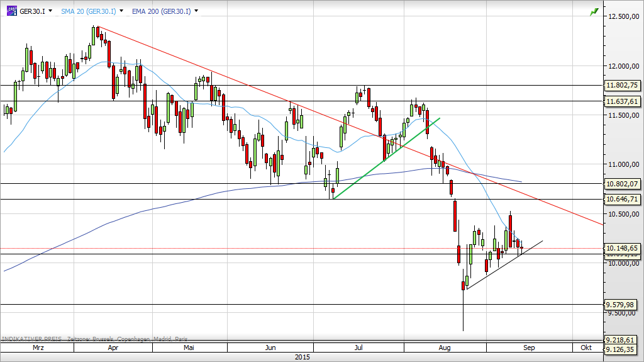Click the EMA 200 (GER30.I) indicator label
The width and height of the screenshot is (644, 362).
[162, 11]
